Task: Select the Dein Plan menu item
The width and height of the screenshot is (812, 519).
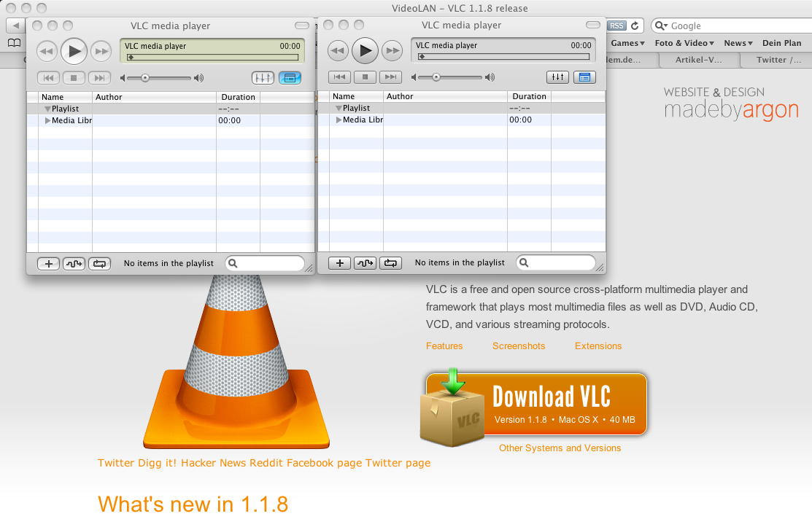Action: [x=781, y=43]
